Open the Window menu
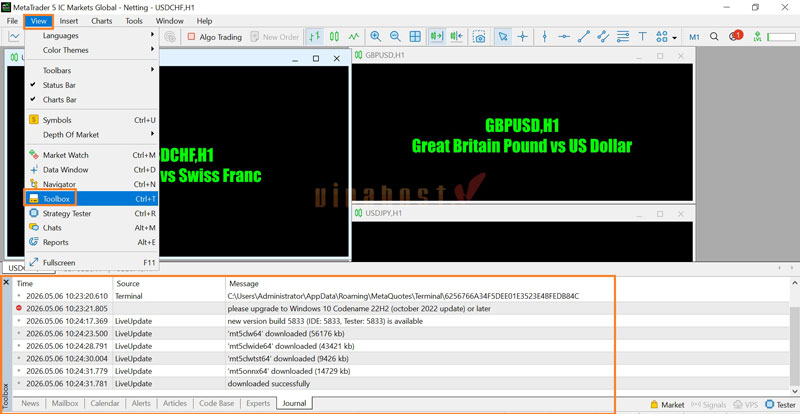This screenshot has height=414, width=800. coord(169,21)
